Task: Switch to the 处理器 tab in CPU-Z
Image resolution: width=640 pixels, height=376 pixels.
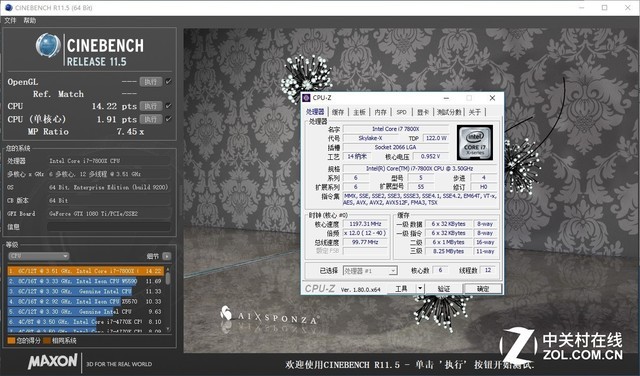Action: tap(315, 112)
